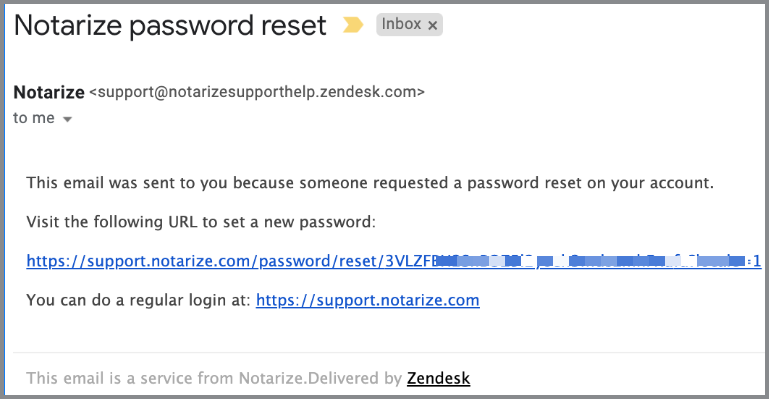Remove the Inbox label with its x
This screenshot has height=399, width=769.
point(432,25)
